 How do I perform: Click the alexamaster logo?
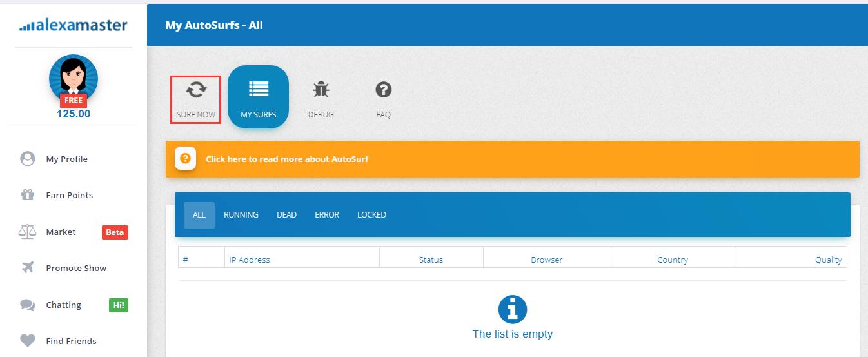(x=74, y=26)
